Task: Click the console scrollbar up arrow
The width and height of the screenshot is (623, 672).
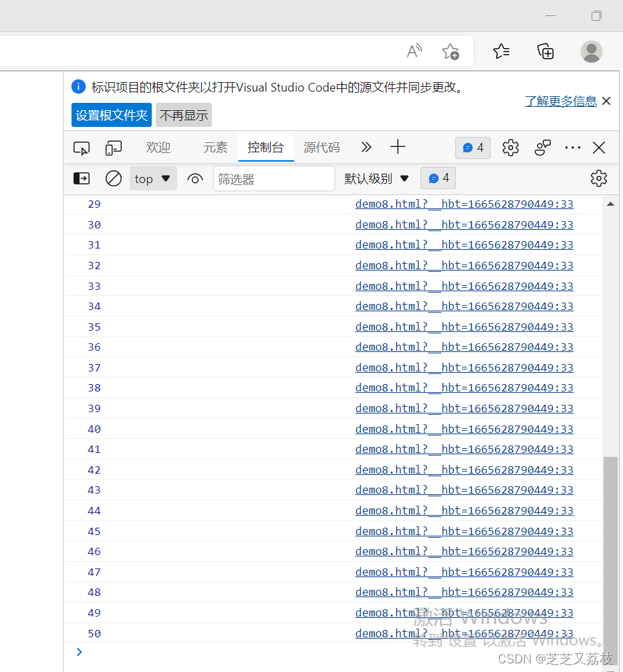Action: coord(610,204)
